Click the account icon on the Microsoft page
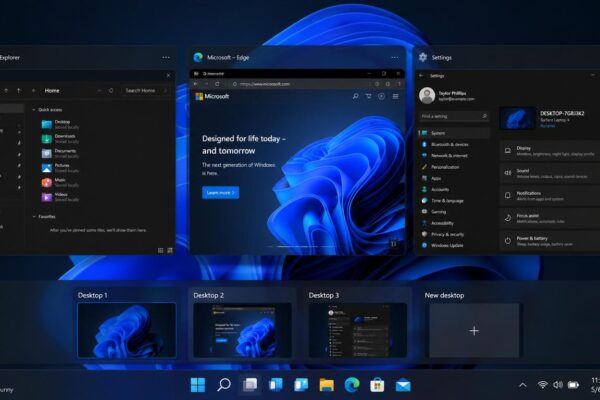The image size is (600, 400). (x=382, y=96)
